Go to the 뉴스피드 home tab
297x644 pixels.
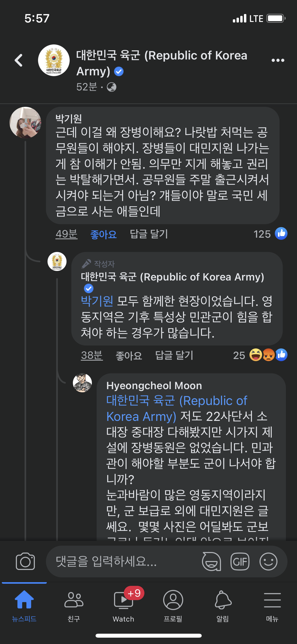coord(24,605)
